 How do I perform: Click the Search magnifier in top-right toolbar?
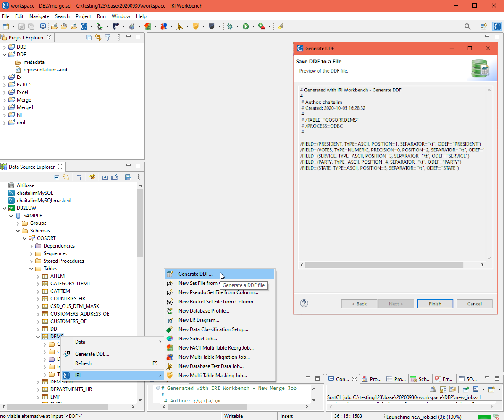(x=467, y=26)
